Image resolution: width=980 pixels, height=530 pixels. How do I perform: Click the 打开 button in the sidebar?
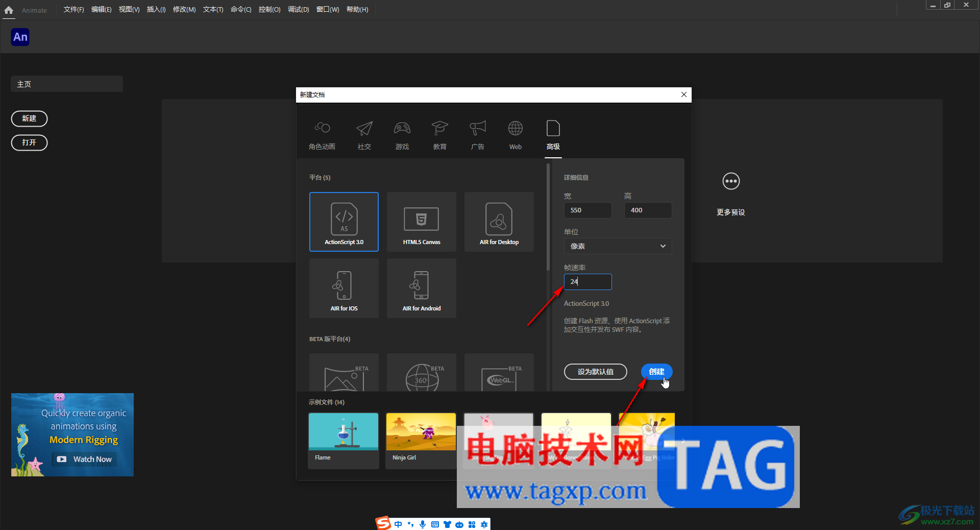pyautogui.click(x=29, y=142)
